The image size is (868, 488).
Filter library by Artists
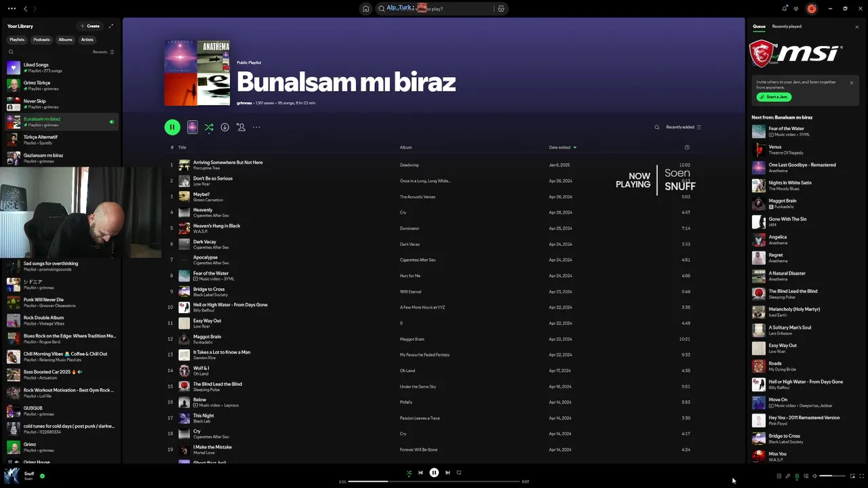coord(87,39)
